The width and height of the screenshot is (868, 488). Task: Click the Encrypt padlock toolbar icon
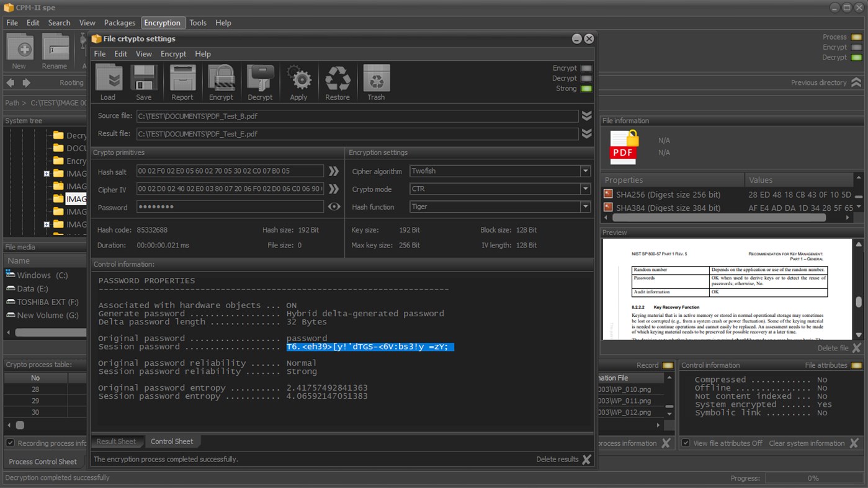tap(221, 82)
